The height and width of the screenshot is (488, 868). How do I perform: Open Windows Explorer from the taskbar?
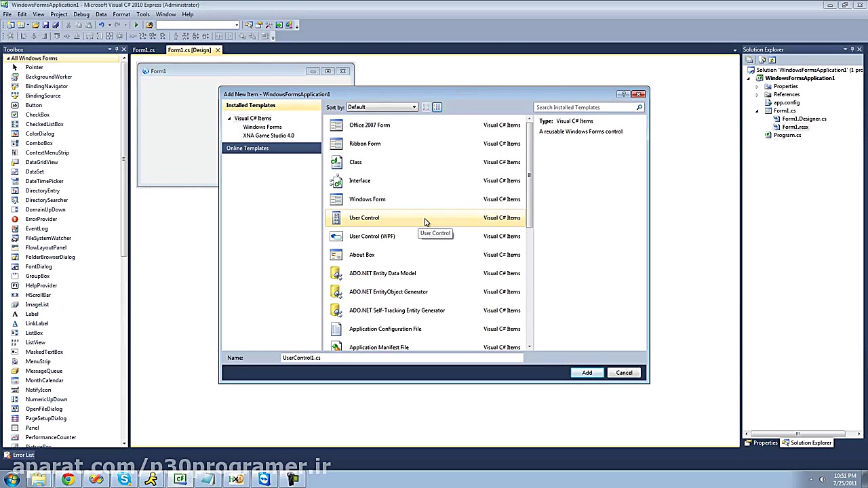(x=39, y=480)
